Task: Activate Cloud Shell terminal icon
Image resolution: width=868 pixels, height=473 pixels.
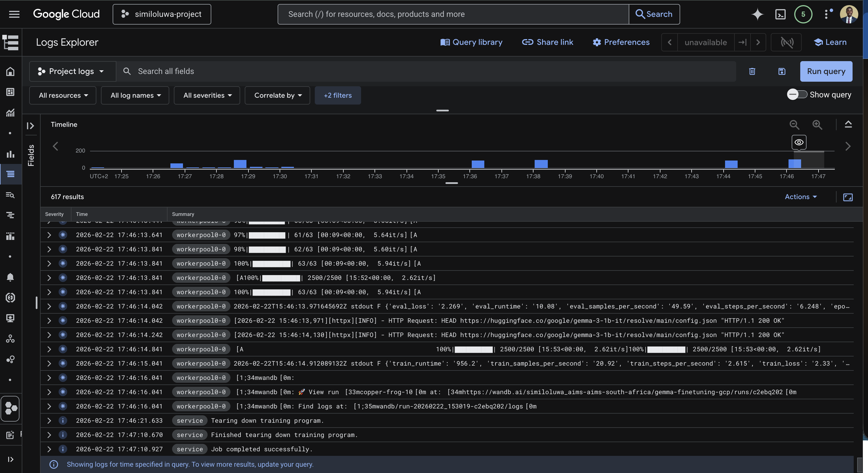Action: click(781, 14)
